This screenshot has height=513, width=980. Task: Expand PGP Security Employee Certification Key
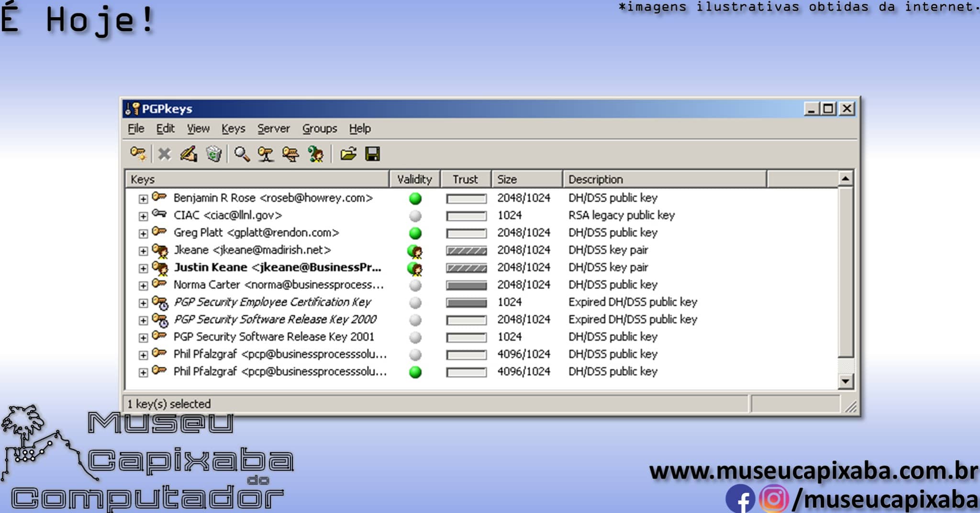143,303
